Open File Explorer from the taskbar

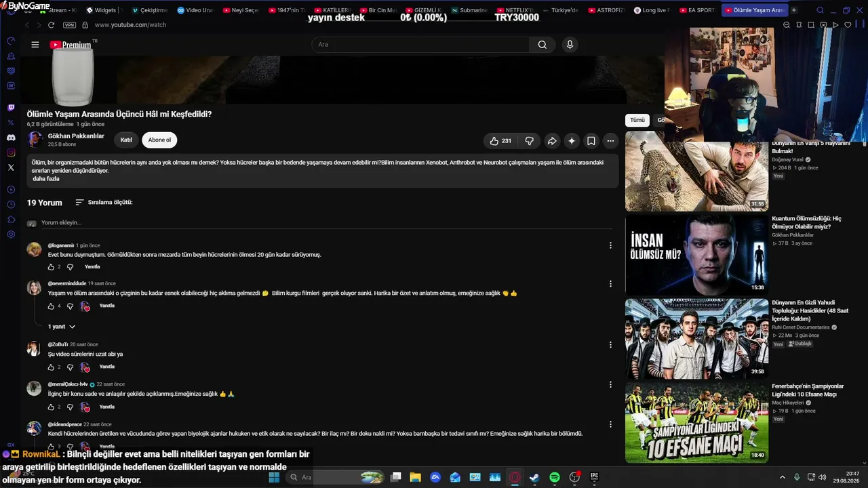pyautogui.click(x=416, y=477)
